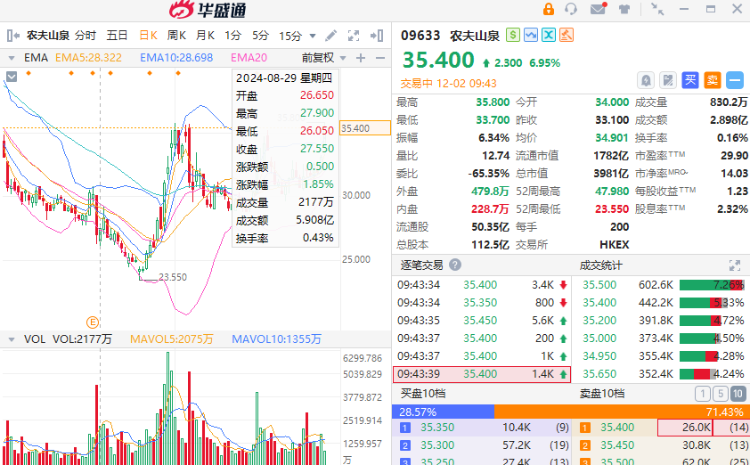Screen dimensions: 750x465
Task: Open the tick-by-tick help question mark
Action: [x=455, y=265]
